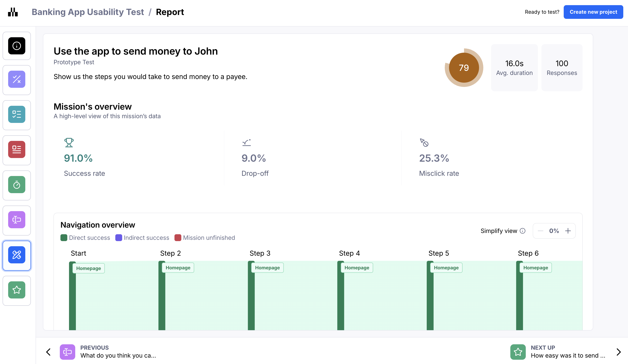This screenshot has height=364, width=628.
Task: Click the Maze logo icon
Action: click(13, 12)
